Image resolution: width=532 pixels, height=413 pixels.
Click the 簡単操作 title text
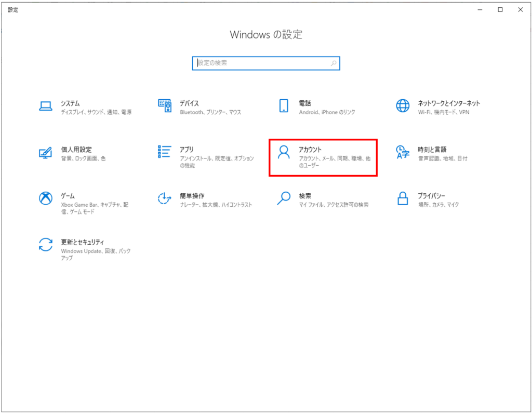192,196
